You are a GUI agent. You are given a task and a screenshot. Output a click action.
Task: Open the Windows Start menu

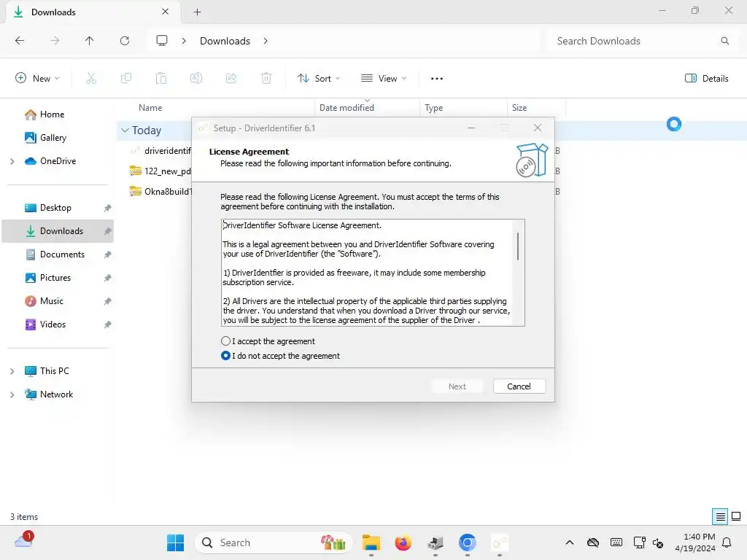coord(175,542)
